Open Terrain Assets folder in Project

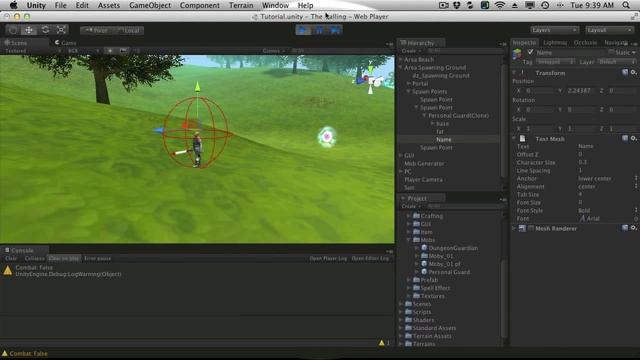tap(428, 336)
